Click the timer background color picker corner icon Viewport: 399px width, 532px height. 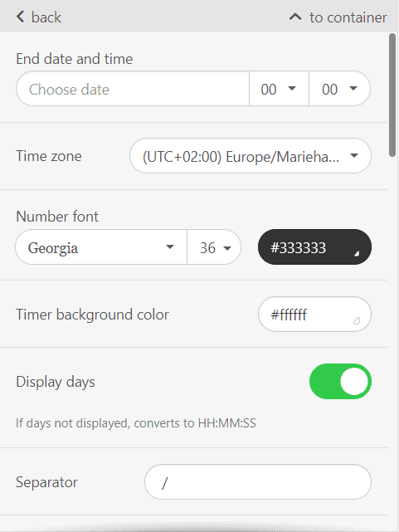357,320
